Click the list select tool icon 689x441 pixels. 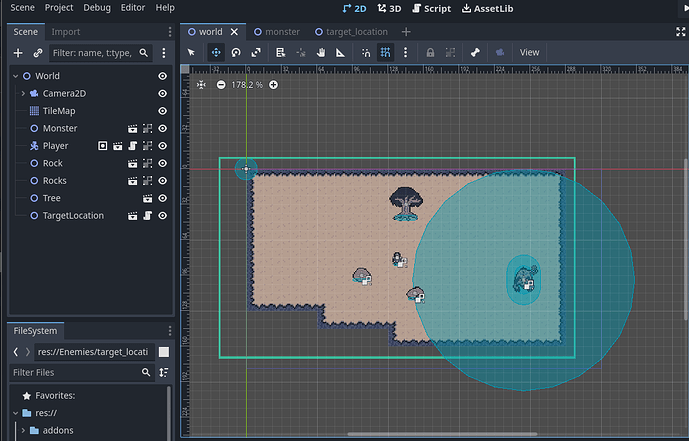pos(280,52)
